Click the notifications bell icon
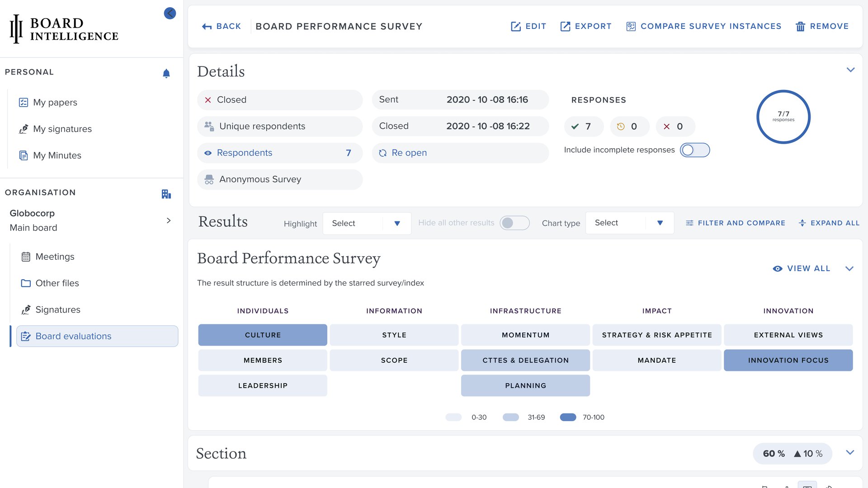Screen dimensions: 868x488 166,73
